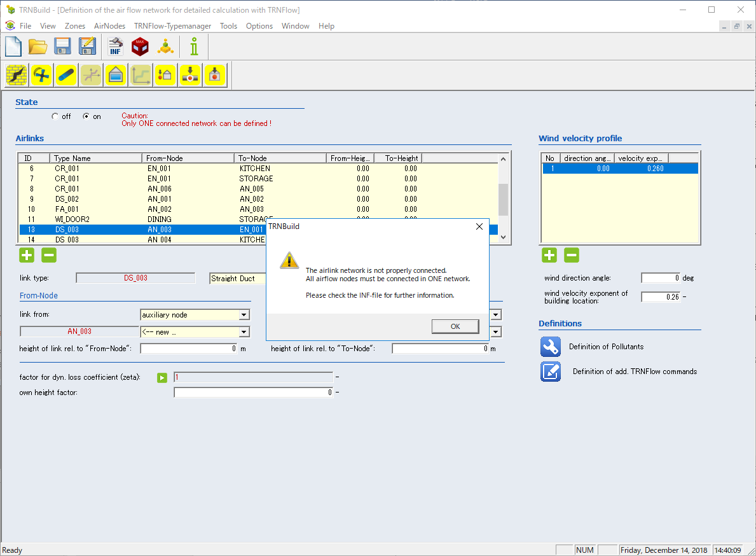Expand the 'auxiliary node' link from dropdown
This screenshot has height=556, width=756.
[x=244, y=315]
